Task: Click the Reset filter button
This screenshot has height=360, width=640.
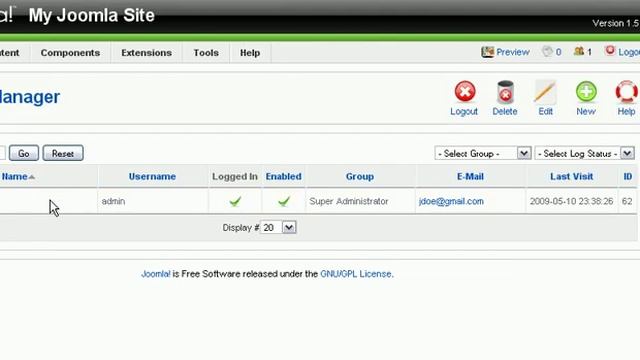Action: click(63, 153)
